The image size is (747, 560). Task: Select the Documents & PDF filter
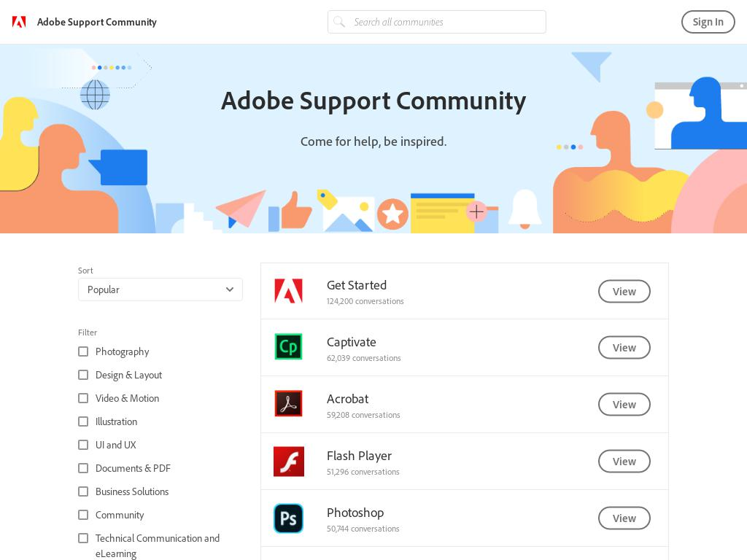[83, 468]
